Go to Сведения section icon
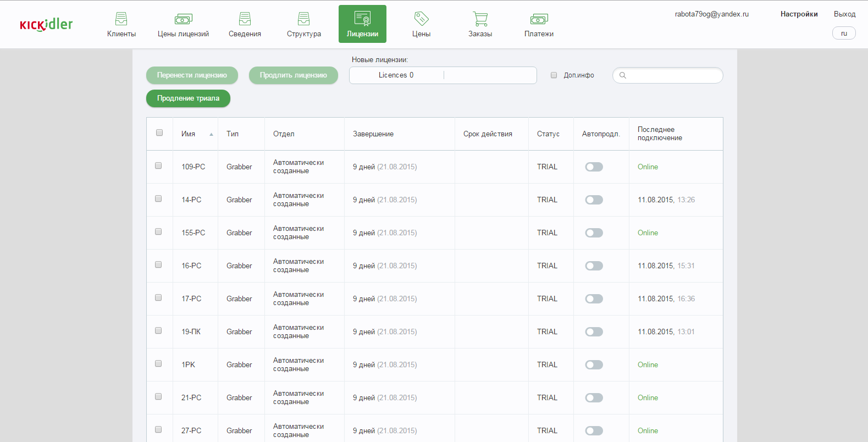This screenshot has width=868, height=442. tap(245, 19)
